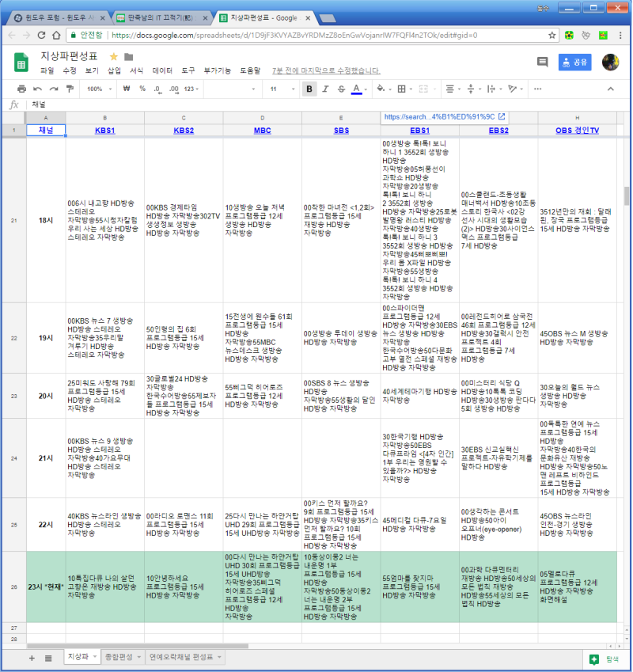Open the 데이터 menu
This screenshot has height=672, width=633.
pos(162,70)
